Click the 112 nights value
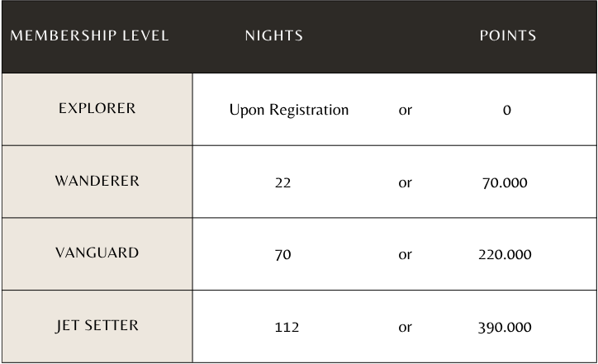 287,328
